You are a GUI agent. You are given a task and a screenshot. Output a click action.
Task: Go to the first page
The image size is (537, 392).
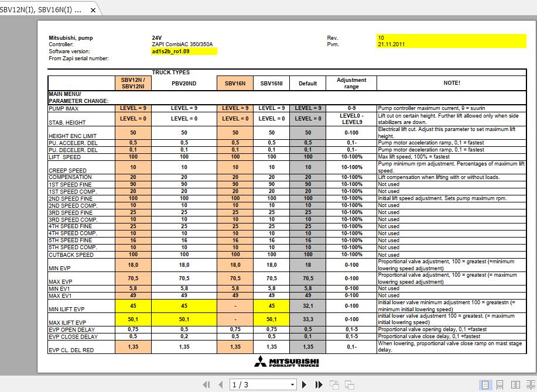click(206, 384)
